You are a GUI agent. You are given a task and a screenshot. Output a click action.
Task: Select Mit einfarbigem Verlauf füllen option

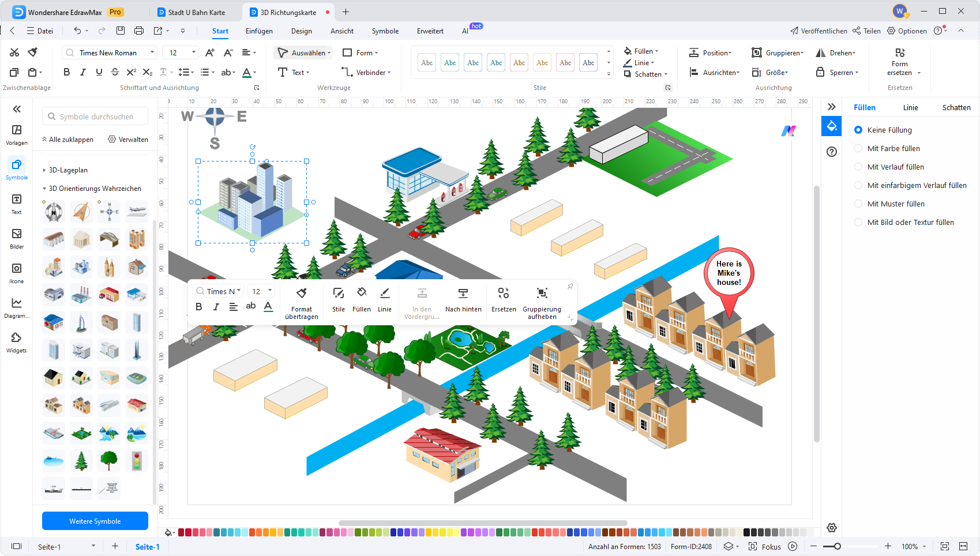(x=858, y=185)
